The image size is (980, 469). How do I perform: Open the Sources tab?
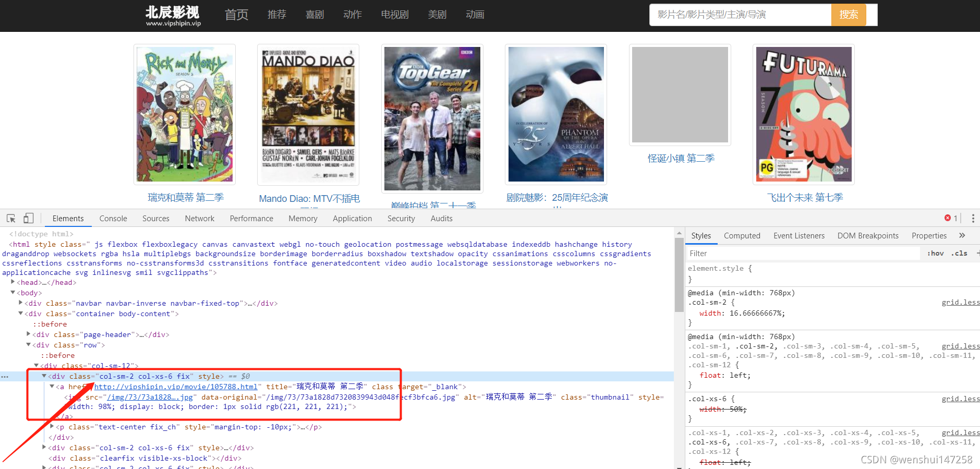coord(156,219)
